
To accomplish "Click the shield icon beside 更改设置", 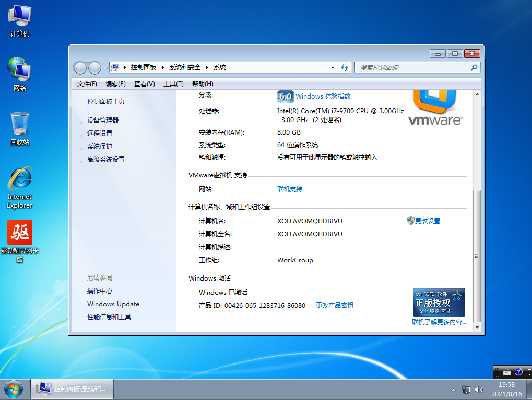I will 410,221.
